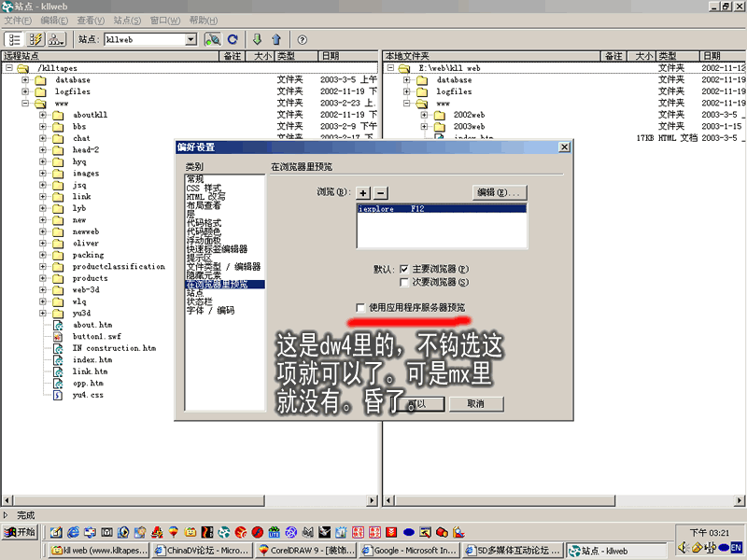Viewport: 747px width, 560px height.
Task: Open the site map view icon
Action: (x=56, y=39)
